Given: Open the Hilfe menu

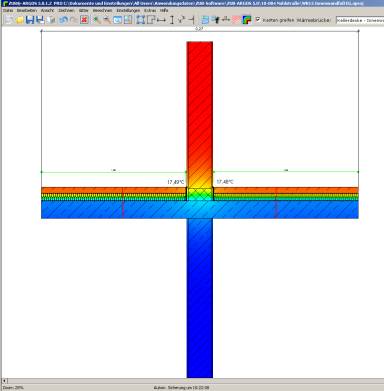Looking at the screenshot, I should tap(164, 10).
